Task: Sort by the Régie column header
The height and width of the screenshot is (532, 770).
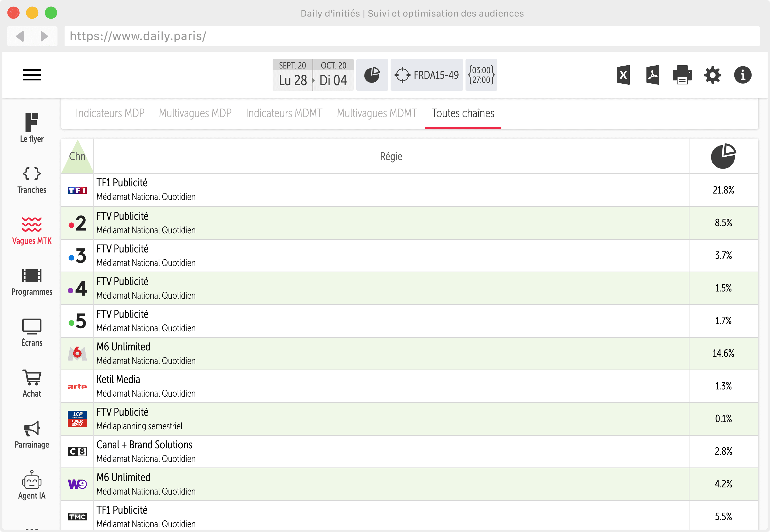Action: 391,156
